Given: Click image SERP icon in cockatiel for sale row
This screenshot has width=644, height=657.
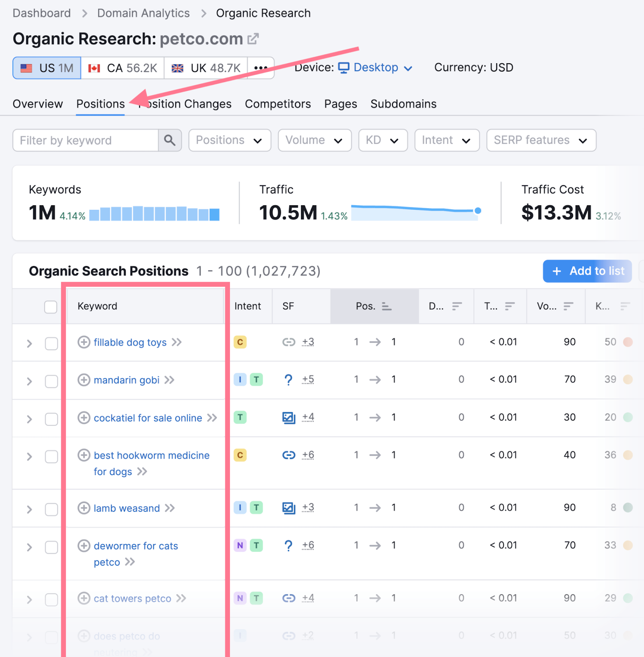Looking at the screenshot, I should pos(289,418).
